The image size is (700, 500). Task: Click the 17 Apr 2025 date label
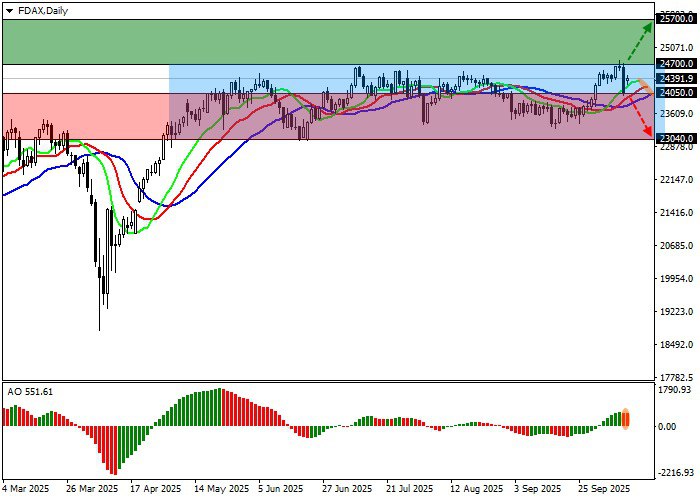coord(156,489)
